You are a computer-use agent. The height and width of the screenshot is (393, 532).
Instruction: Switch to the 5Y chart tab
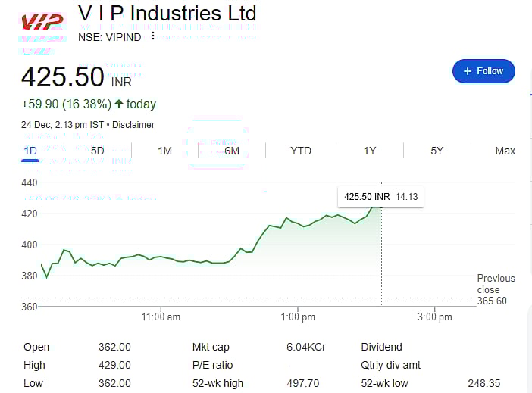tap(437, 151)
